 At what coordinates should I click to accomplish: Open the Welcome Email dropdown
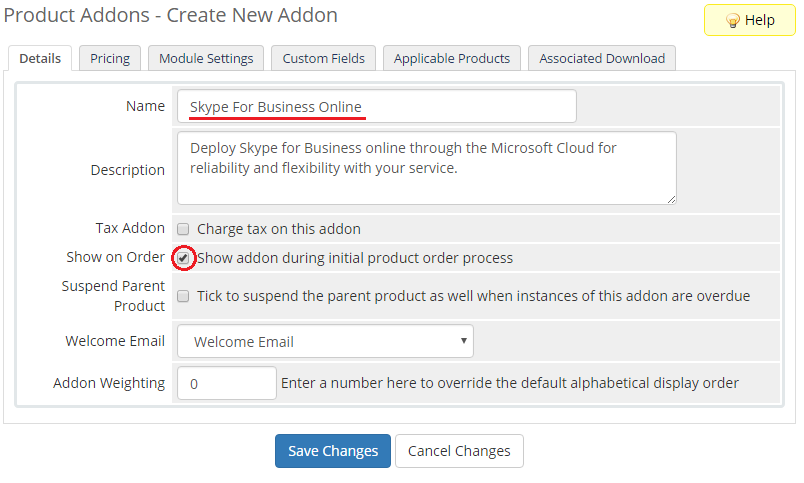click(x=325, y=341)
